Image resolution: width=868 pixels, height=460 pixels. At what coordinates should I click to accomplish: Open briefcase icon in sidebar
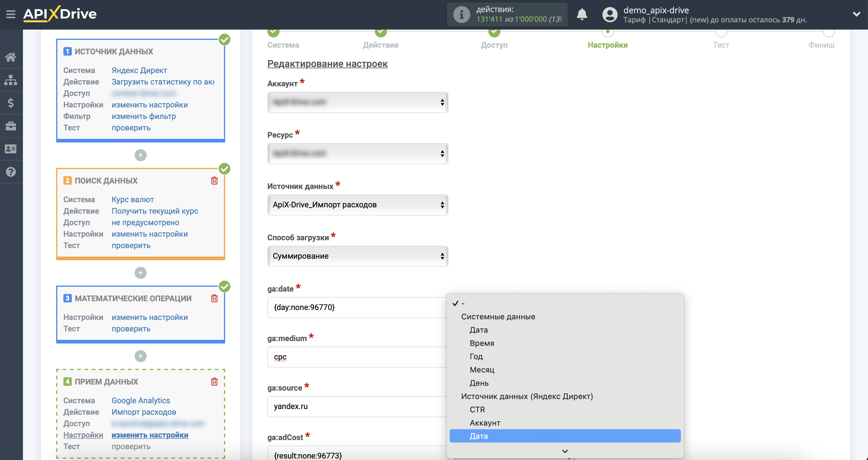point(11,126)
